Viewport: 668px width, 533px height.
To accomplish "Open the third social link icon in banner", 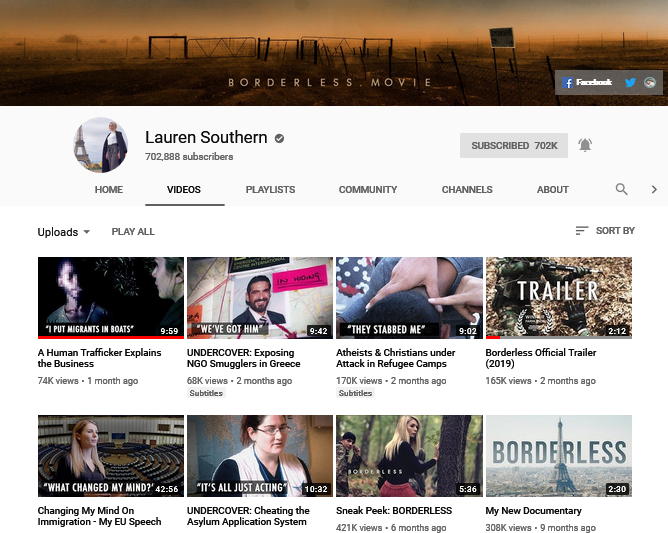I will tap(650, 82).
